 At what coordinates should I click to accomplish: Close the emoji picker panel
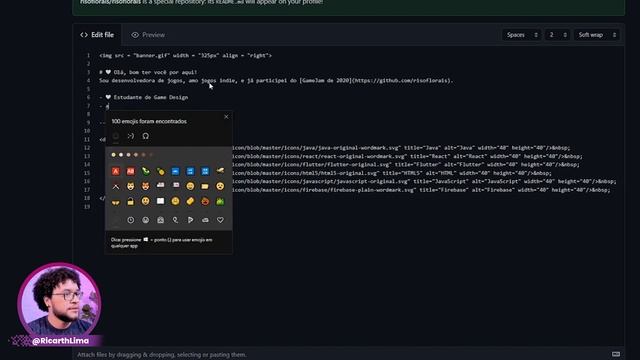226,117
